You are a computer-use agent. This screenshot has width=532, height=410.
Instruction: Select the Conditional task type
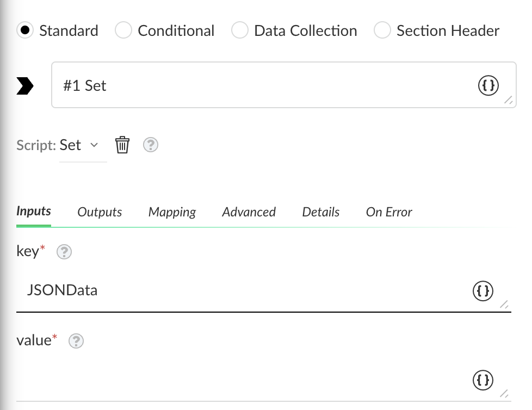pyautogui.click(x=123, y=30)
